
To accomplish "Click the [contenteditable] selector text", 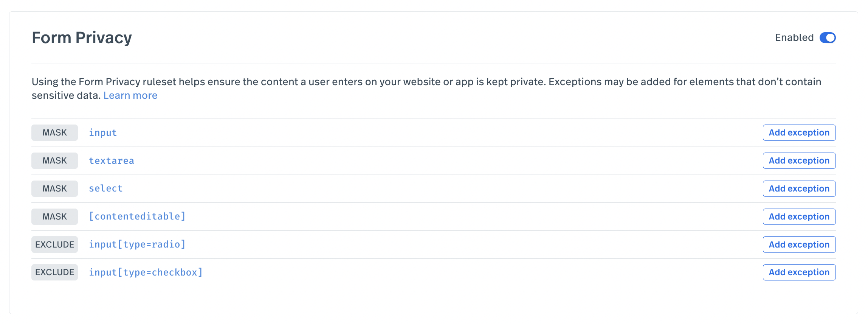I will coord(137,217).
